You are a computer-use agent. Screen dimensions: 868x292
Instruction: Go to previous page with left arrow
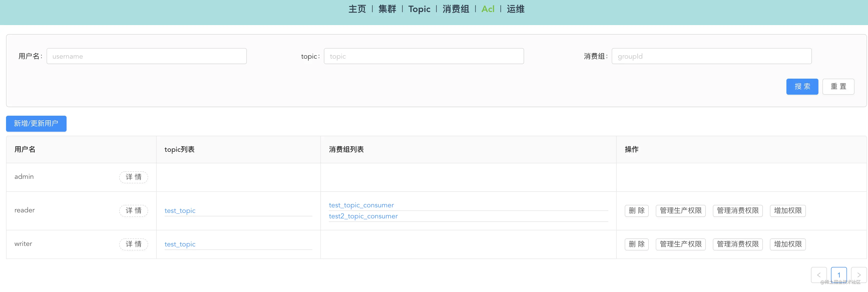coord(819,275)
